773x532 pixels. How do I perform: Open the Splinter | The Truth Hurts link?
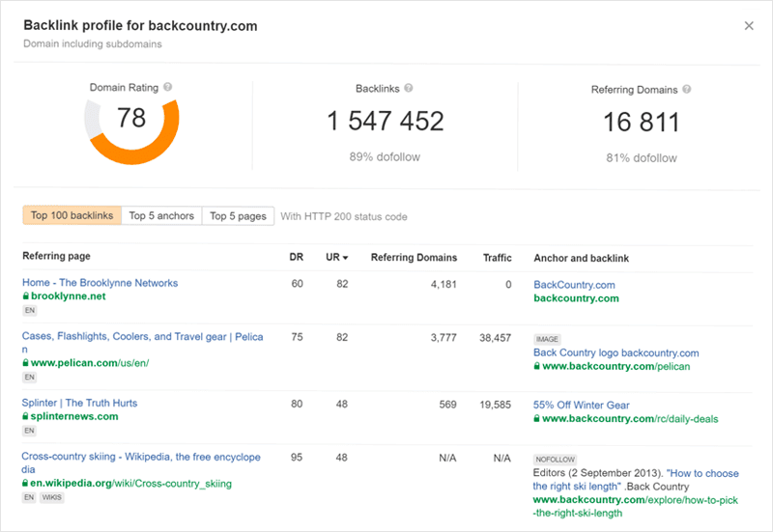[x=79, y=403]
